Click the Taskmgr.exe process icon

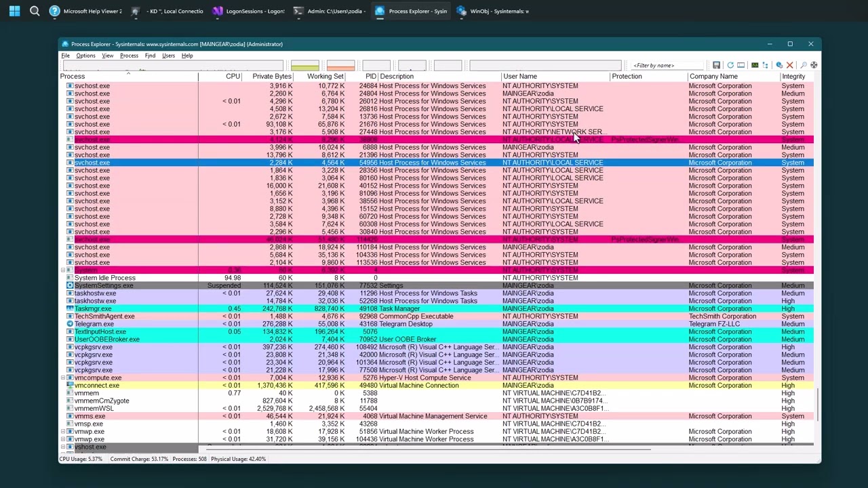(x=70, y=309)
